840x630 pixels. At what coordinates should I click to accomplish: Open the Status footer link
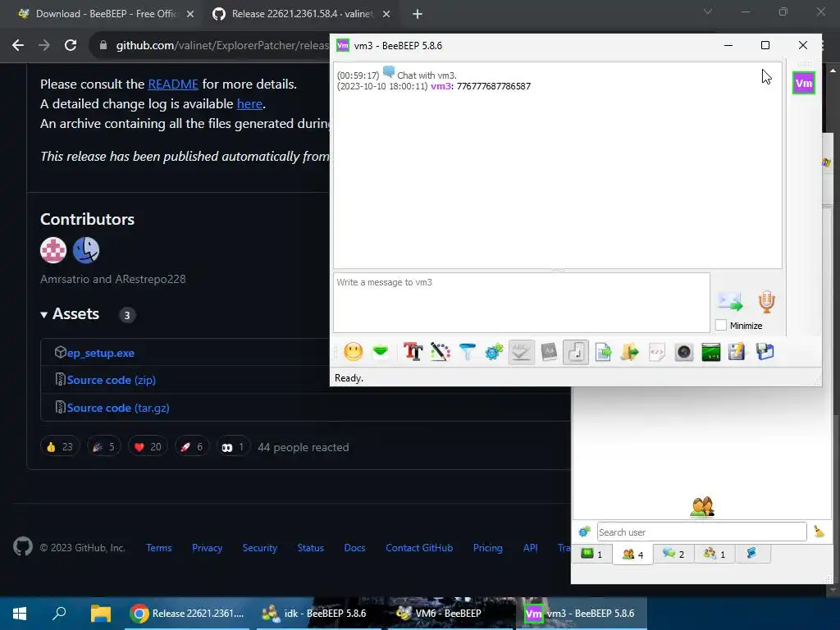310,547
